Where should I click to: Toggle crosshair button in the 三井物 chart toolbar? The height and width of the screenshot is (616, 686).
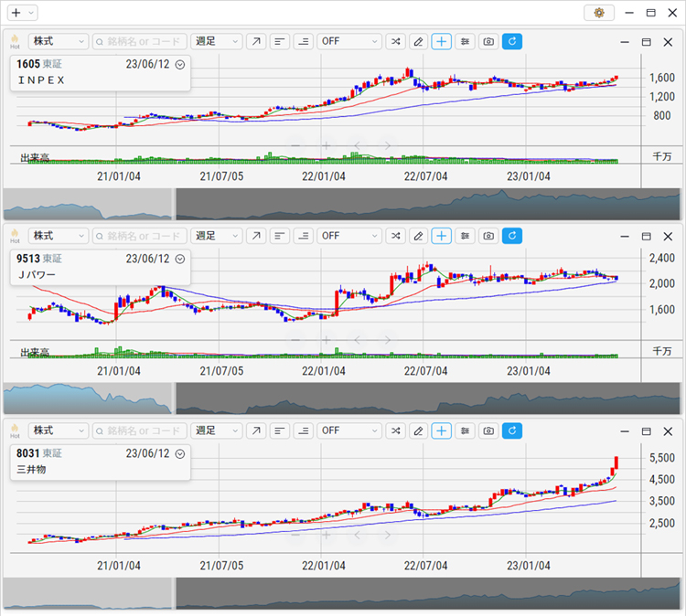click(x=442, y=430)
